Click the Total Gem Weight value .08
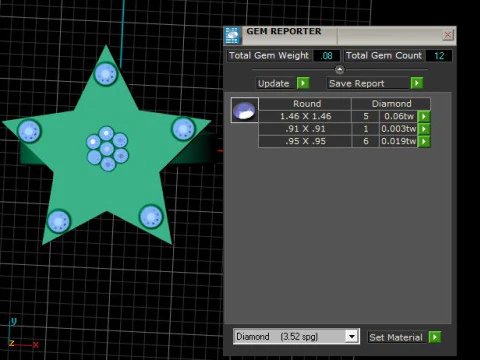480x360 pixels. coord(327,56)
